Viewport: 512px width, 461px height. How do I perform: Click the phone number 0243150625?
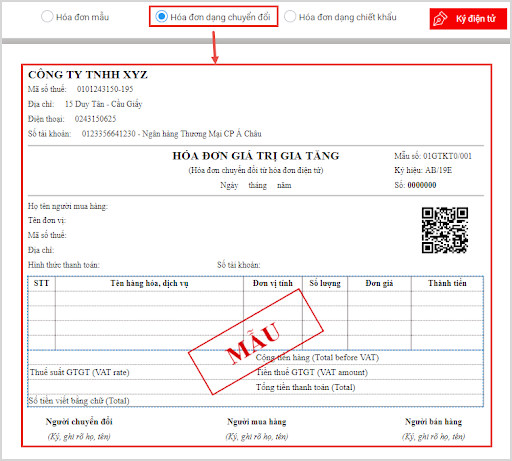95,119
